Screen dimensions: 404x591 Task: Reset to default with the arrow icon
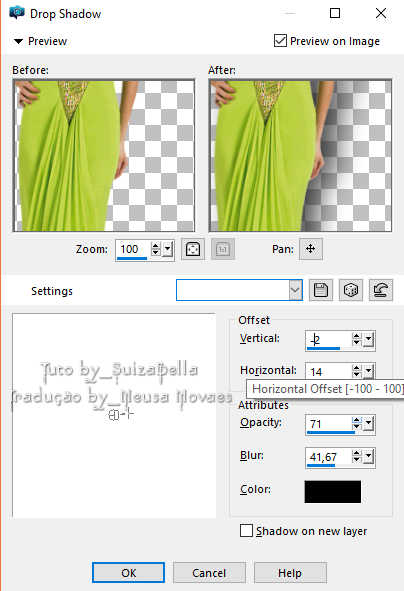[x=381, y=290]
